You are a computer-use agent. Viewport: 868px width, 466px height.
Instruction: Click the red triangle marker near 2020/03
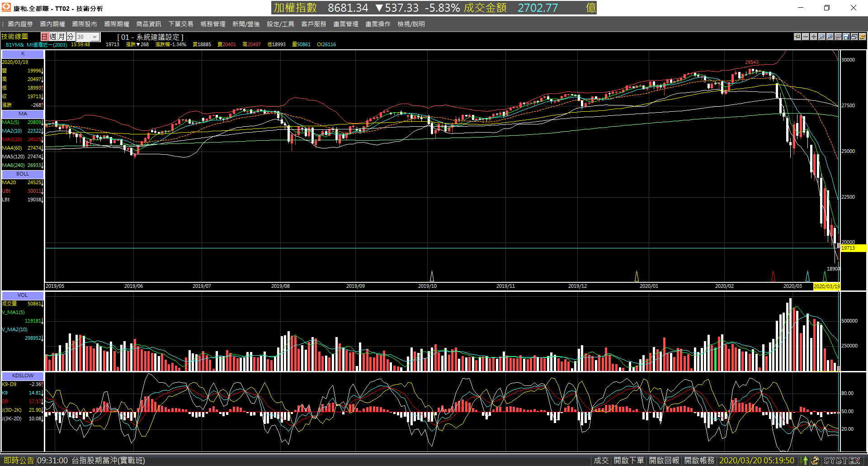(773, 276)
